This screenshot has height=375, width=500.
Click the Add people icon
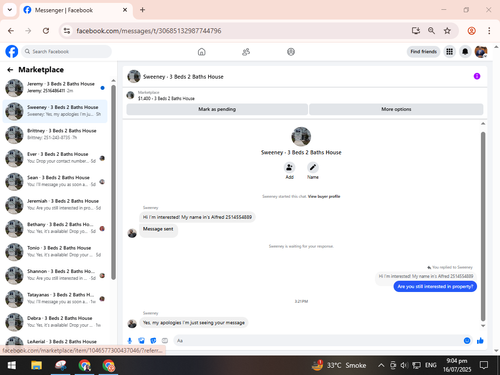[289, 167]
